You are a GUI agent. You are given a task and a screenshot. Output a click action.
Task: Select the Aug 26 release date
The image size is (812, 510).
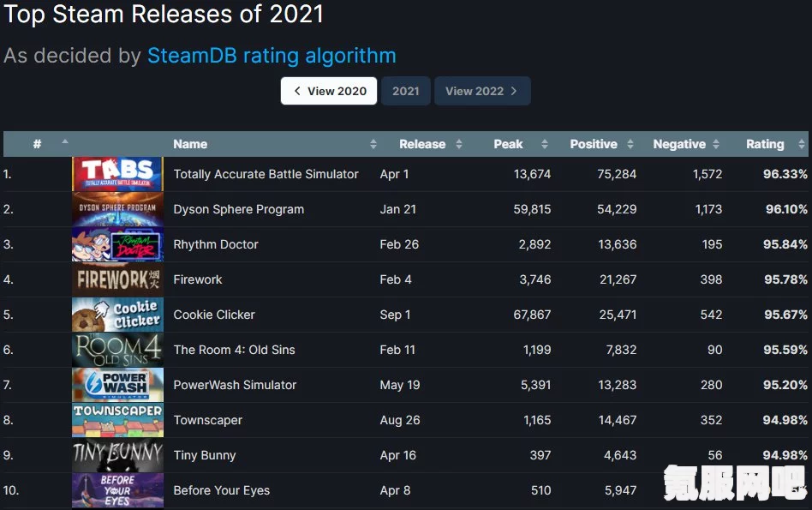click(x=400, y=420)
